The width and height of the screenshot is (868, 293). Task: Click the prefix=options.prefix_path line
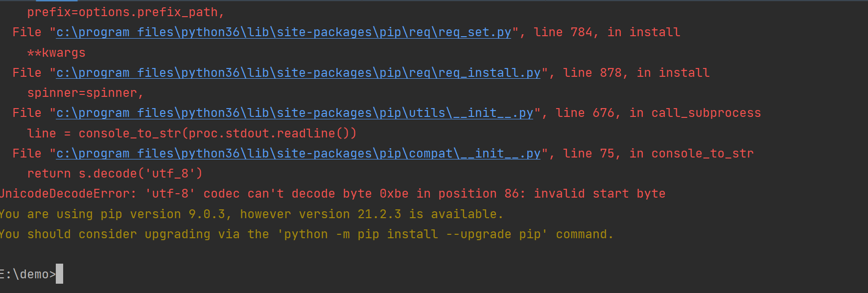126,12
